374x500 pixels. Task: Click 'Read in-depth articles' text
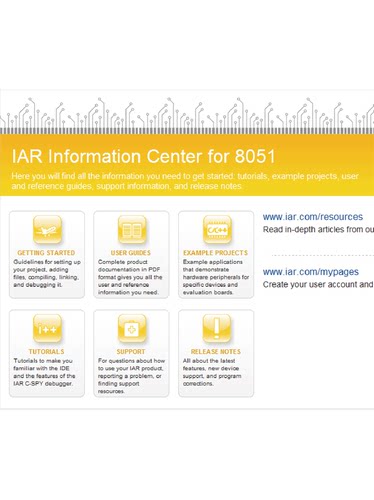tap(318, 230)
